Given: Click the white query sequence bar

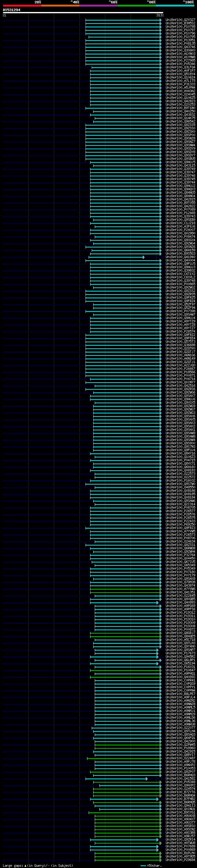Looking at the screenshot, I should 83,13.
